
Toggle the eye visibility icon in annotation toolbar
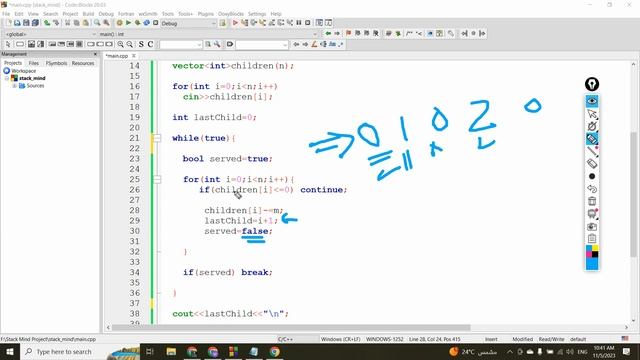(592, 101)
